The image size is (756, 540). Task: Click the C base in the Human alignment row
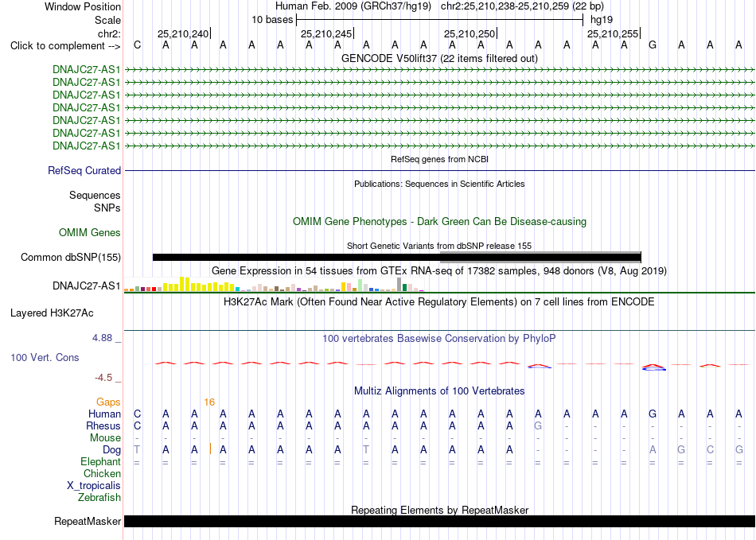click(138, 414)
